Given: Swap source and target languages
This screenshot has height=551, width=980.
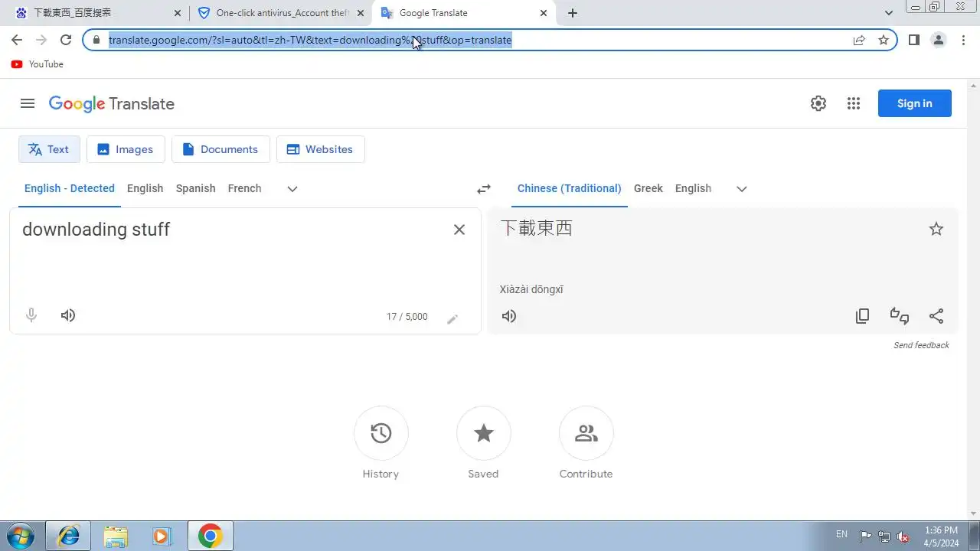Looking at the screenshot, I should click(x=484, y=189).
